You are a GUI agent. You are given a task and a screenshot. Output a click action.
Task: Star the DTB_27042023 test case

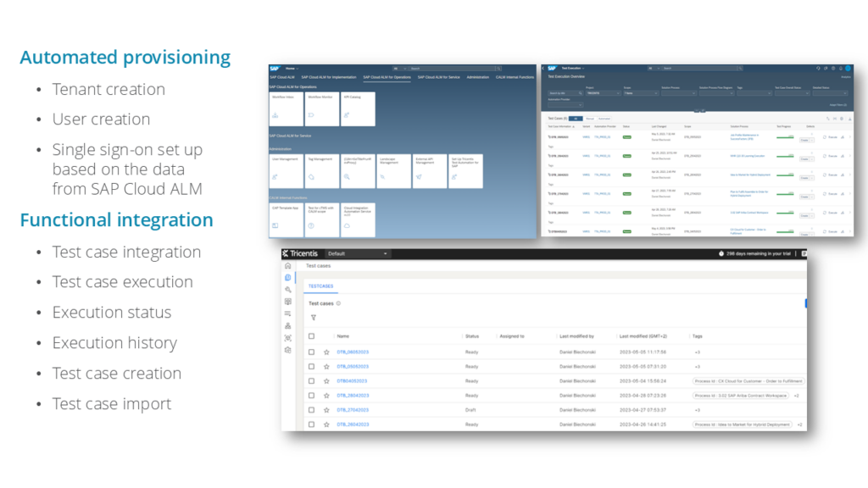325,410
